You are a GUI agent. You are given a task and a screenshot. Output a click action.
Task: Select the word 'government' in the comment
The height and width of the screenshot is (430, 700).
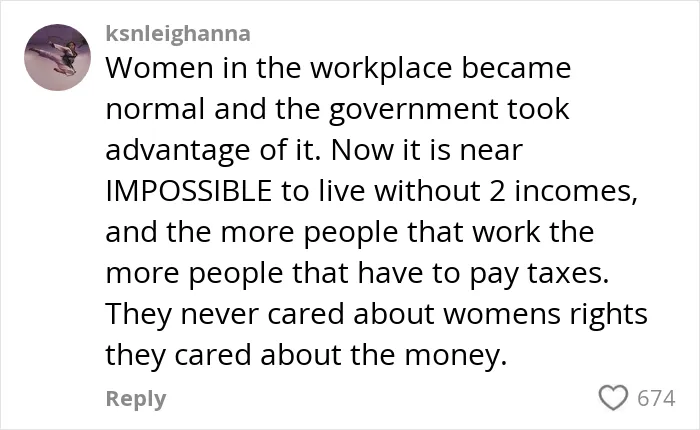pyautogui.click(x=413, y=110)
